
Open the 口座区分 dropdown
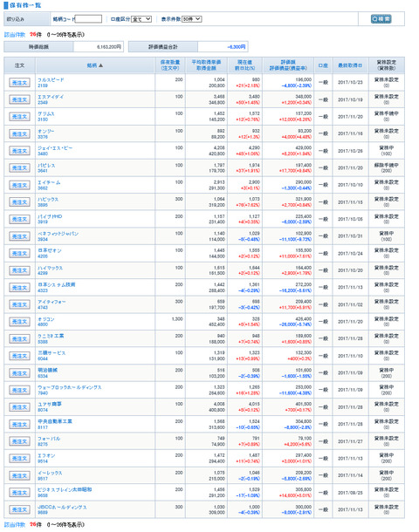tap(141, 19)
